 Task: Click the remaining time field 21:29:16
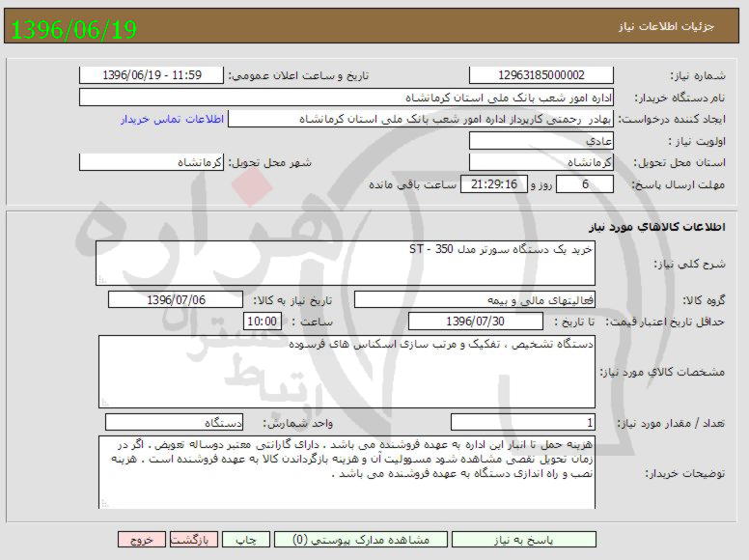pyautogui.click(x=494, y=184)
